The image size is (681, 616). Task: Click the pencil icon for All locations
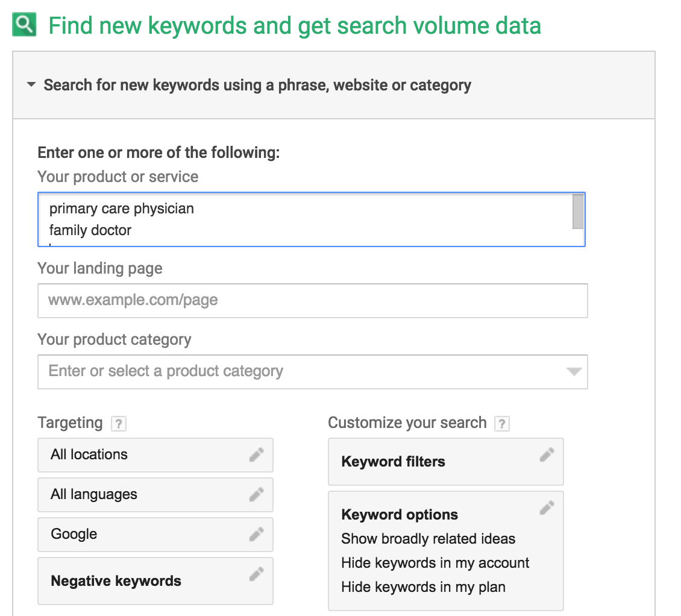256,454
